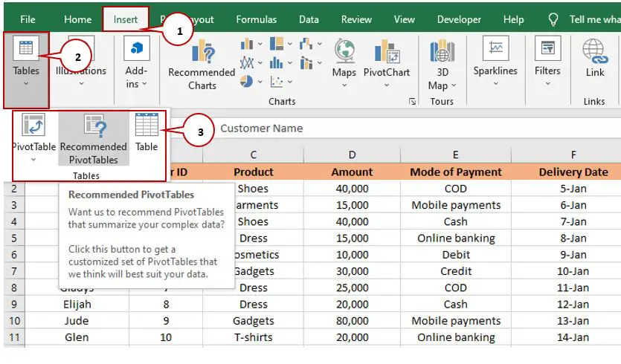621x364 pixels.
Task: Click the Tell me lightbulb icon
Action: point(553,19)
